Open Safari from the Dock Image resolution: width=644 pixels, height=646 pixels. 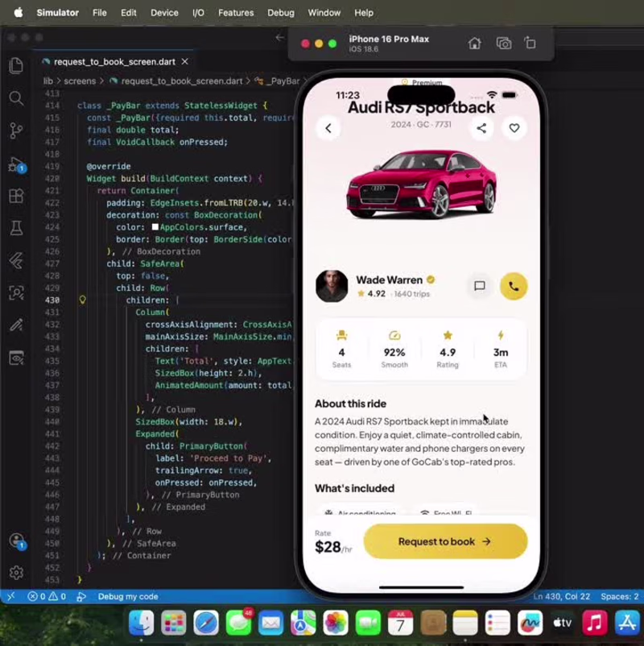pos(206,623)
